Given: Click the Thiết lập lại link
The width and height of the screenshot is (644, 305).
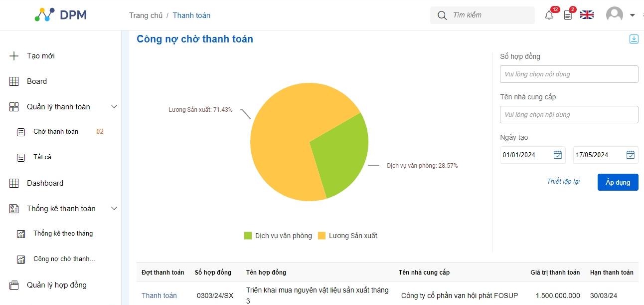Looking at the screenshot, I should (x=563, y=181).
